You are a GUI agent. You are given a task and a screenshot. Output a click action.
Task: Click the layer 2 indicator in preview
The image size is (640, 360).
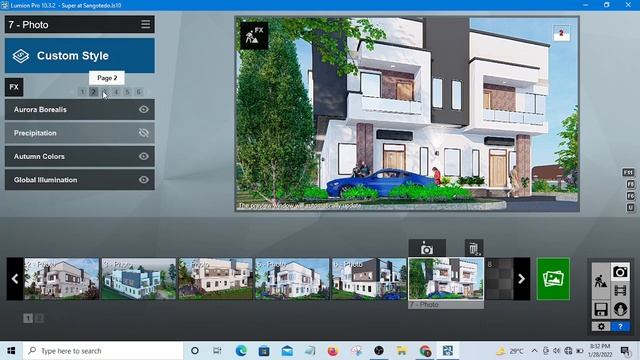[561, 33]
